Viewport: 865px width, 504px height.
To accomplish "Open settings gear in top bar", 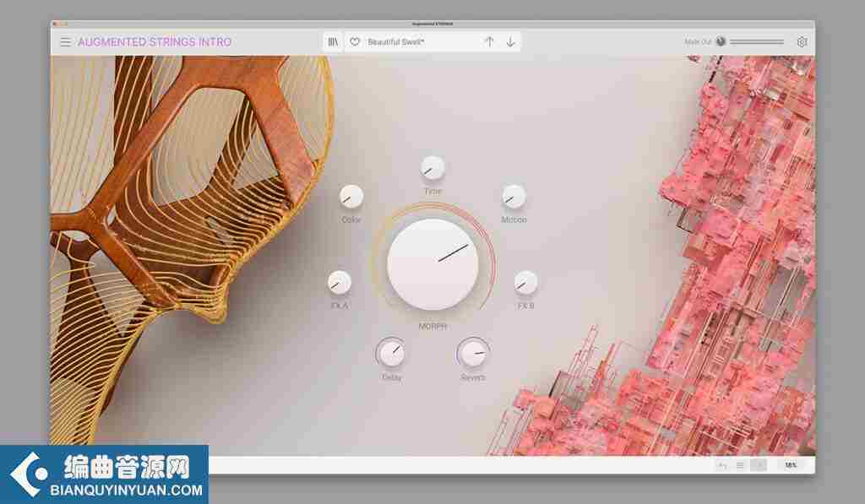I will click(802, 42).
